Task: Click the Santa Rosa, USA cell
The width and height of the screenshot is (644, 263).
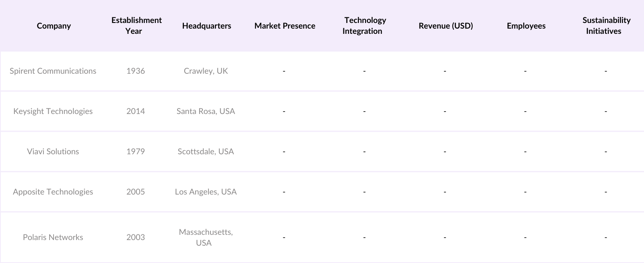Action: pyautogui.click(x=206, y=111)
